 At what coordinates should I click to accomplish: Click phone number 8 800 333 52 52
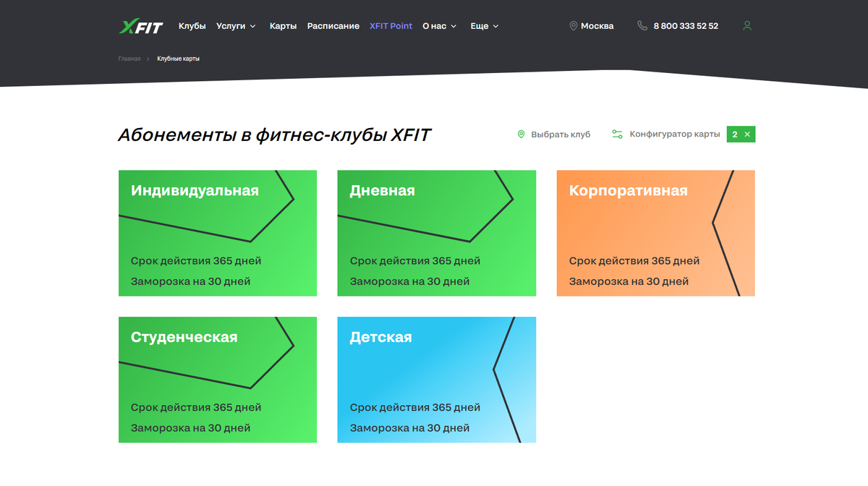click(x=686, y=26)
